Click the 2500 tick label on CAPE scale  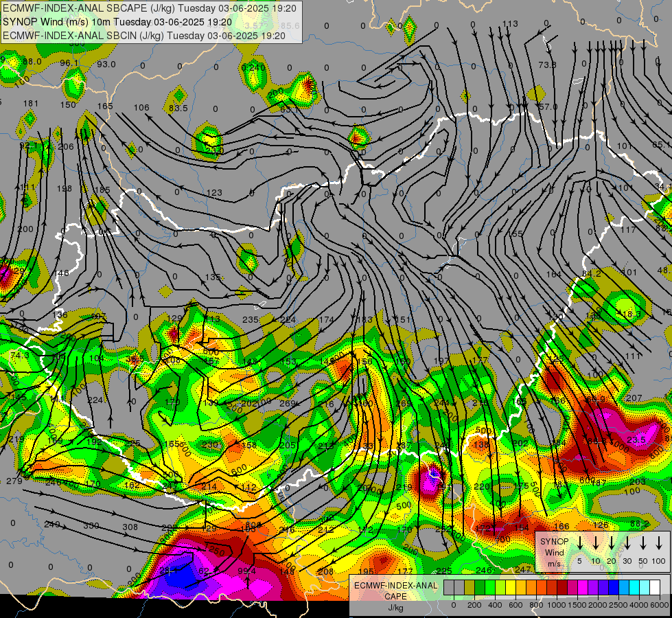click(618, 605)
